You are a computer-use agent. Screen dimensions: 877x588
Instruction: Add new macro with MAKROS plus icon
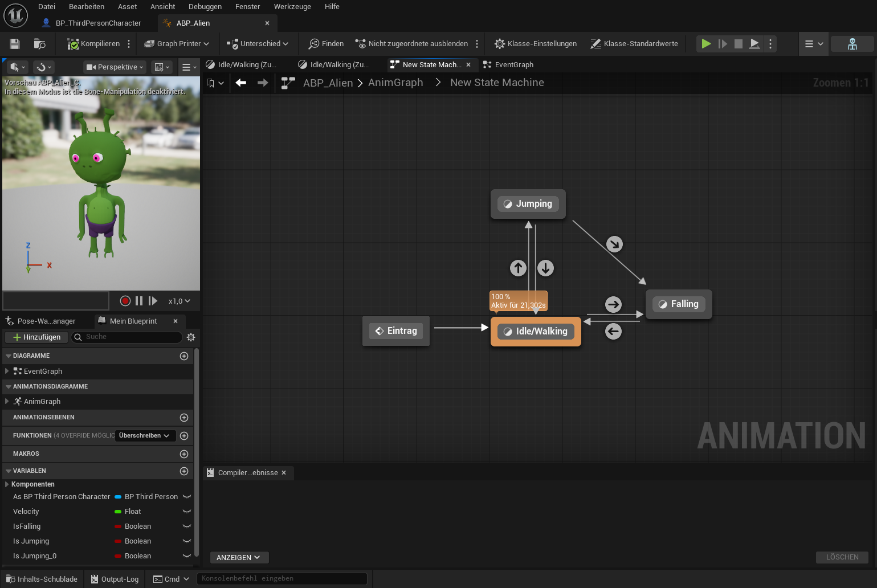(184, 454)
